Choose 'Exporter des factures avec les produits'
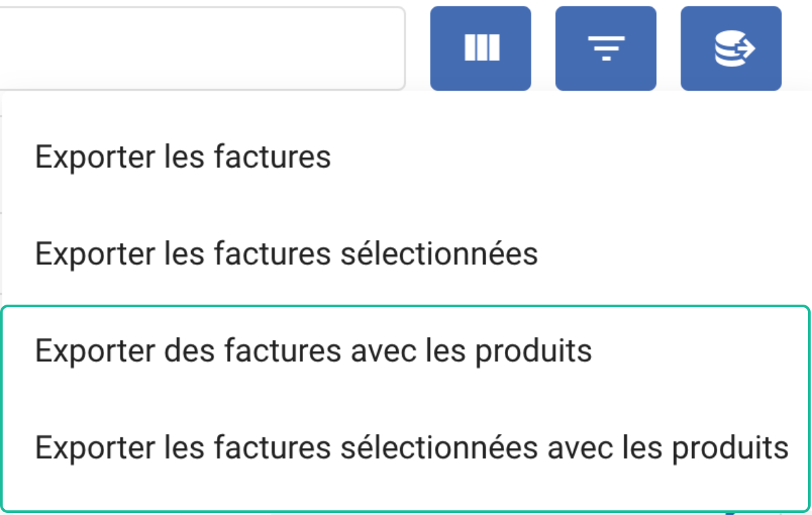Screen dimensions: 812x515 [313, 351]
